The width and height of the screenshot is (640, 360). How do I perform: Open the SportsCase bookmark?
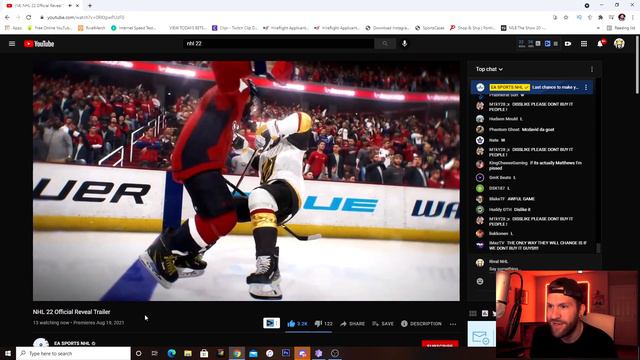[x=429, y=28]
